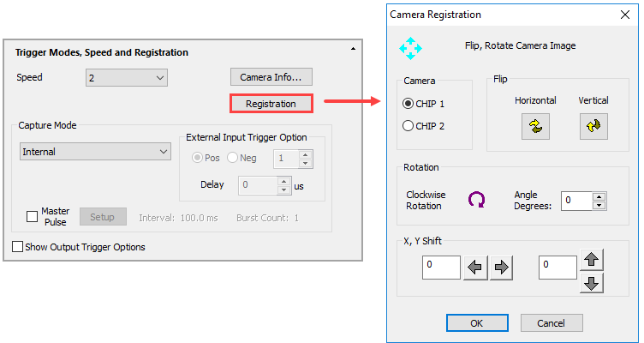Close the Camera Registration dialog
Image resolution: width=644 pixels, height=343 pixels.
pyautogui.click(x=623, y=15)
